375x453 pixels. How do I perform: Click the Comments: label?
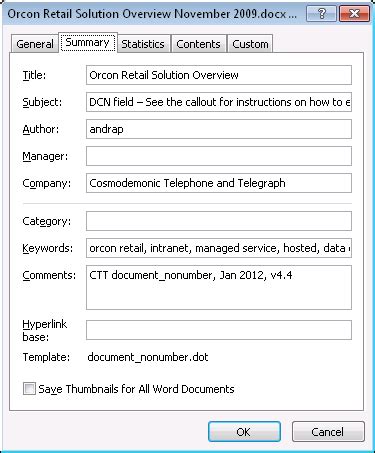49,275
